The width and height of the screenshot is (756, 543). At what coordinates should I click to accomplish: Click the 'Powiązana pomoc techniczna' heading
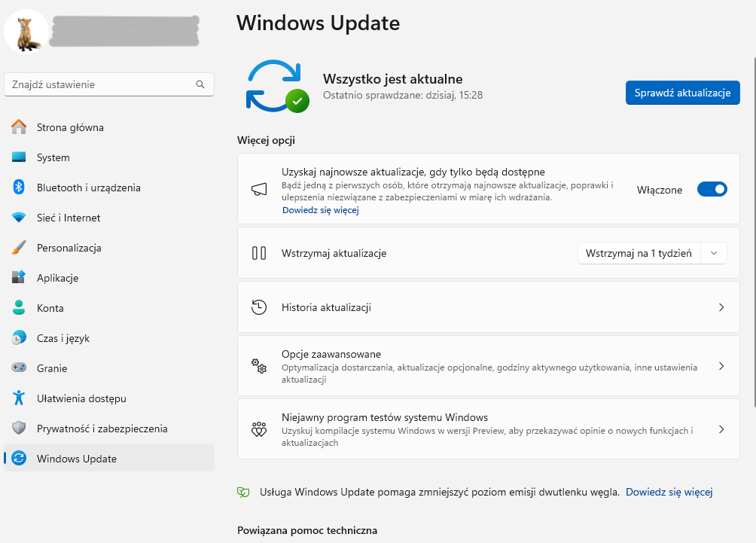pyautogui.click(x=307, y=530)
